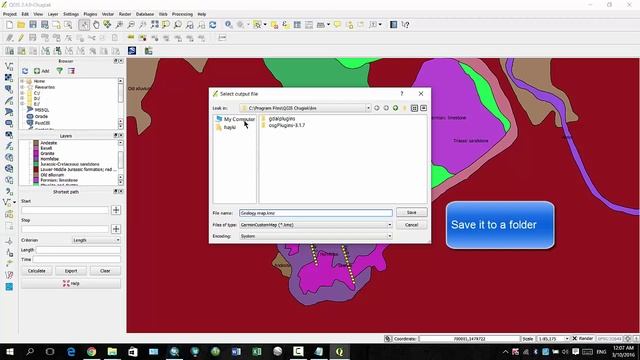The image size is (640, 360).
Task: Click the Refresh map canvas icon
Action: (213, 25)
